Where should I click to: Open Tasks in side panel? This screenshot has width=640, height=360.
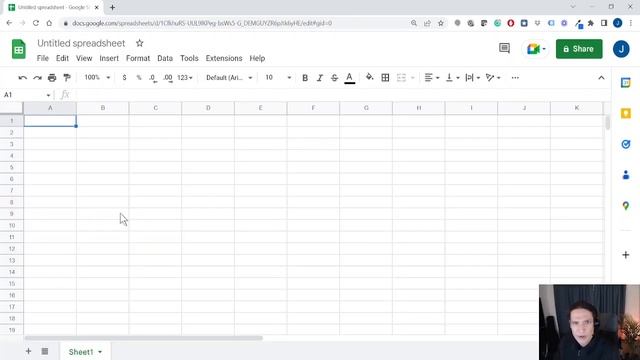626,144
